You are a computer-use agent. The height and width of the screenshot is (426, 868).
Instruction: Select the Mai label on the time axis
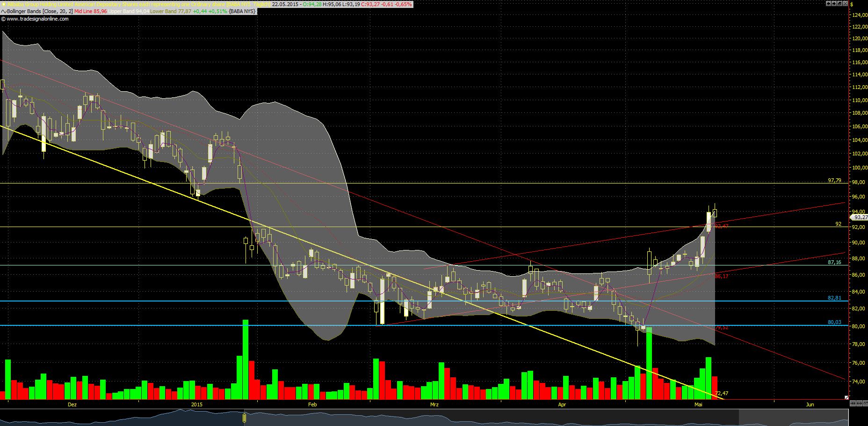(699, 404)
